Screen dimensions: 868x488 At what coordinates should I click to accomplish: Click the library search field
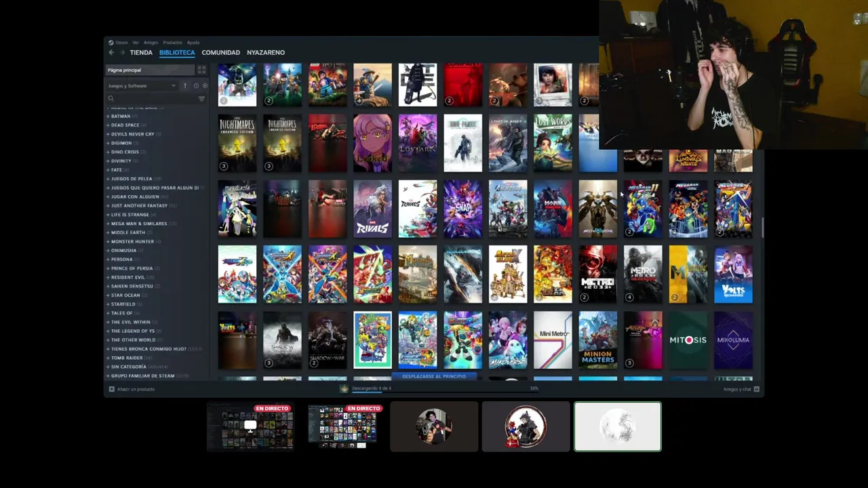[x=151, y=98]
